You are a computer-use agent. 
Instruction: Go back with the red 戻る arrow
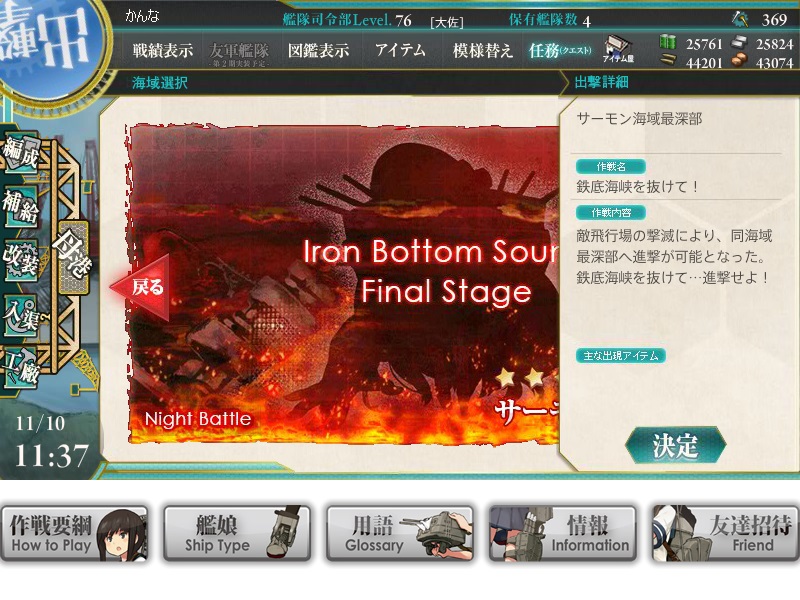point(140,287)
